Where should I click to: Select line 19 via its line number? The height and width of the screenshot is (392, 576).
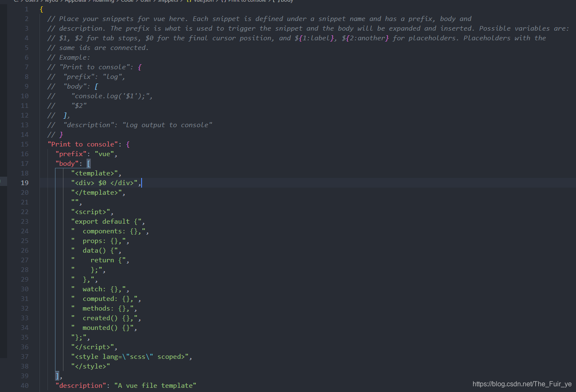click(25, 183)
